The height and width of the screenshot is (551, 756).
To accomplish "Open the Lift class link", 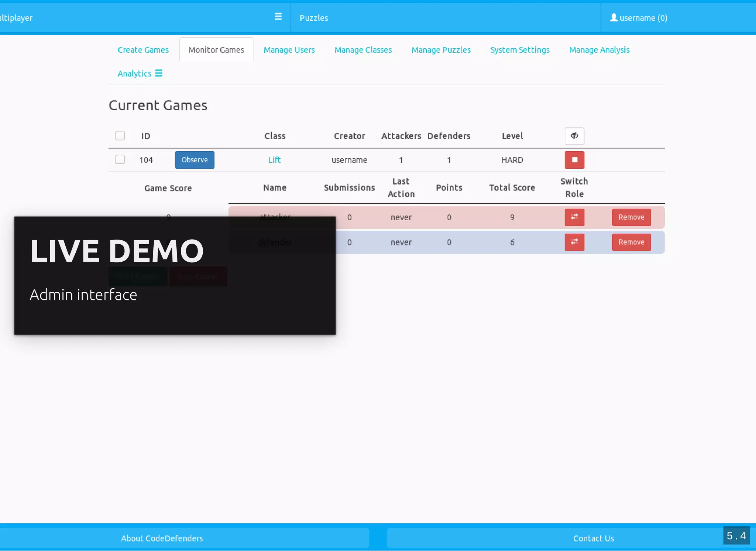I will [274, 160].
